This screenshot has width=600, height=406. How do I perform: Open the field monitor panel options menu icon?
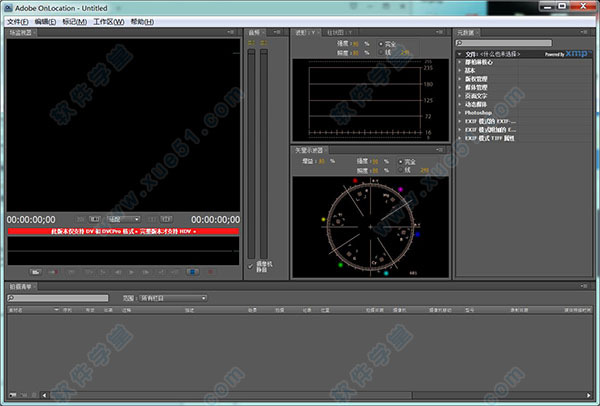(x=231, y=32)
